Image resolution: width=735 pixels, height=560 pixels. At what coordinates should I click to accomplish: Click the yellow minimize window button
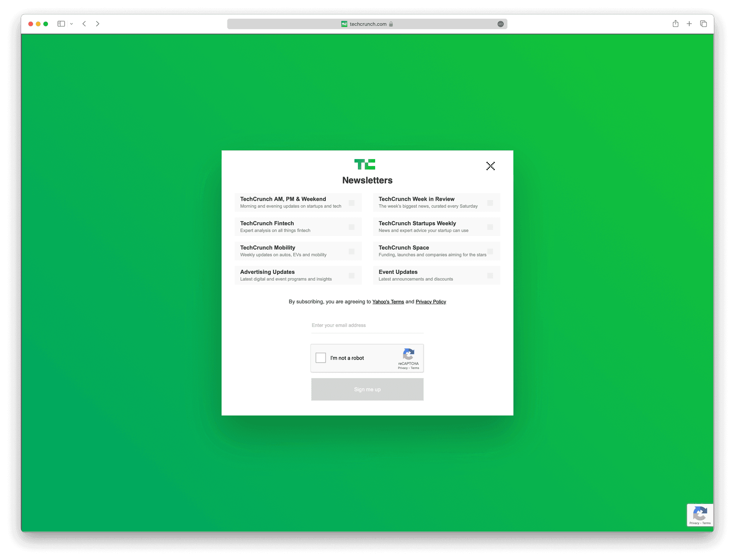click(38, 24)
